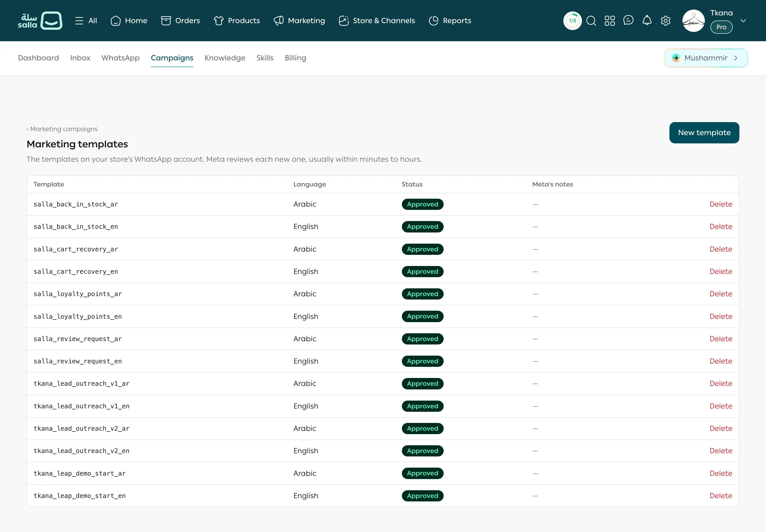This screenshot has height=532, width=766.
Task: Switch to the Billing tab
Action: point(295,58)
